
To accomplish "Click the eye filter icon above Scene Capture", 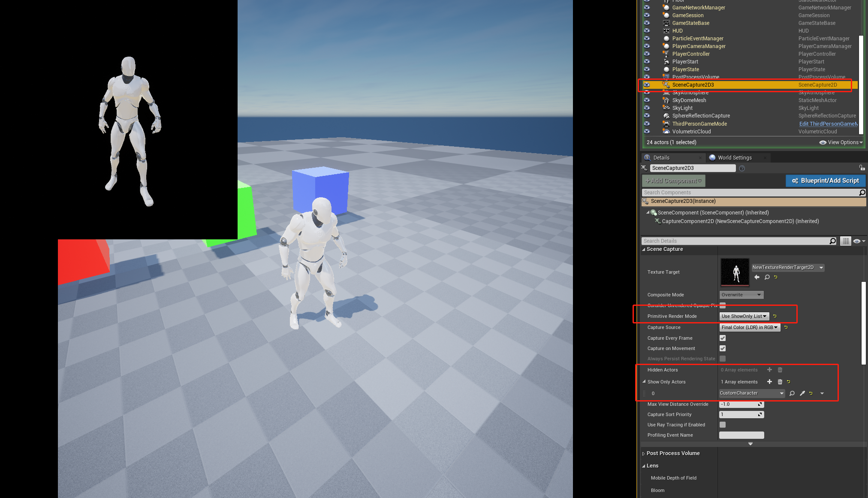I will [x=858, y=241].
